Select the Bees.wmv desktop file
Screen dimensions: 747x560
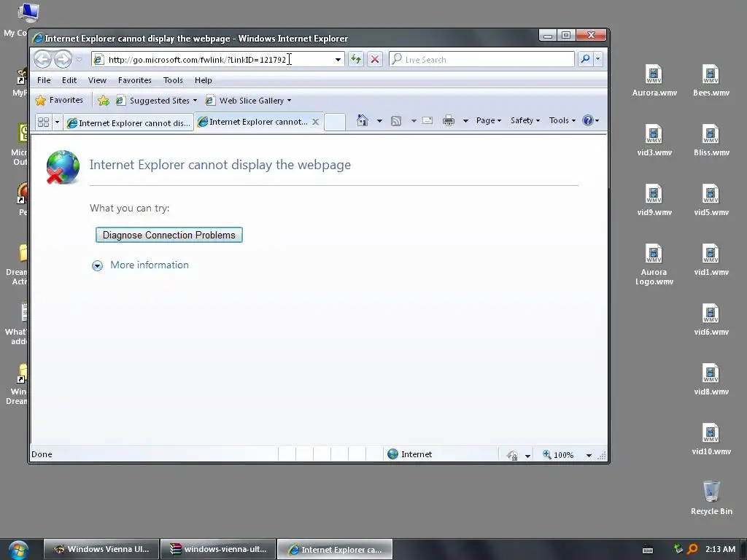click(711, 80)
